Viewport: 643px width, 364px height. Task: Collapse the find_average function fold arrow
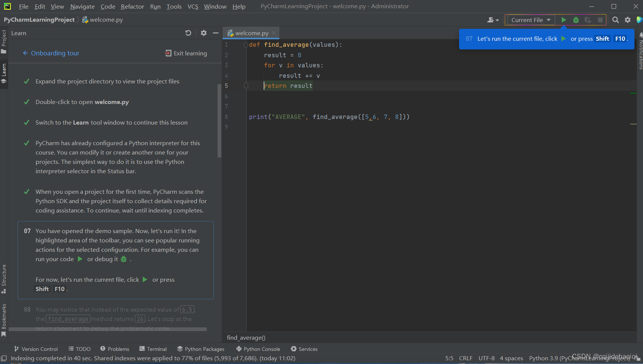pyautogui.click(x=246, y=45)
